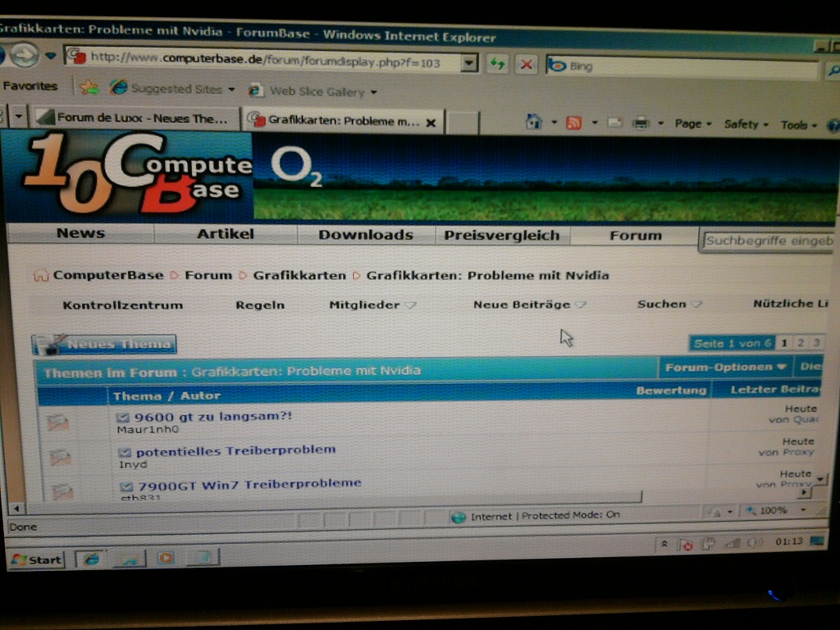This screenshot has width=840, height=630.
Task: Click the Suchbegriffe search field
Action: coord(769,241)
